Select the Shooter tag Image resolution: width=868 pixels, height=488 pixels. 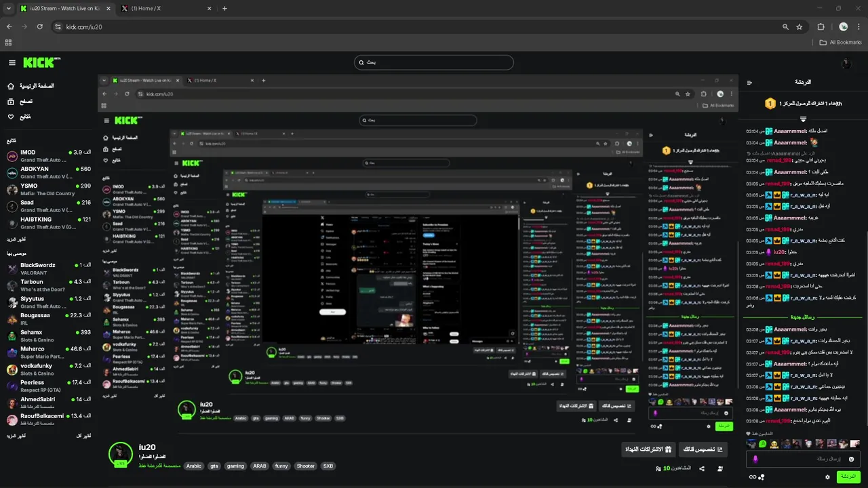pyautogui.click(x=305, y=466)
